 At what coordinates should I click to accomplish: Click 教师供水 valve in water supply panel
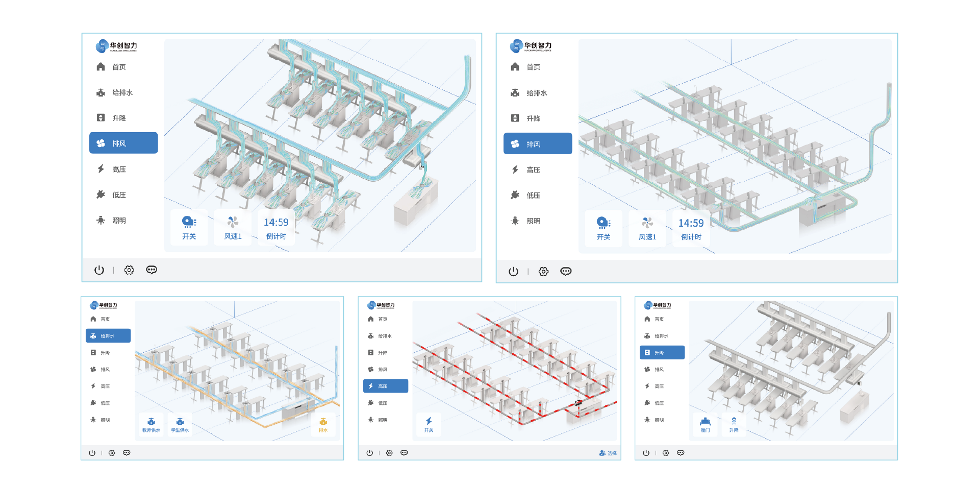[x=151, y=424]
